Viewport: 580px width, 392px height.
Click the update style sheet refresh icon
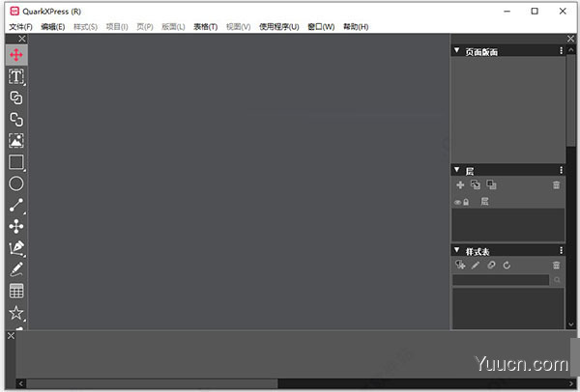point(507,265)
